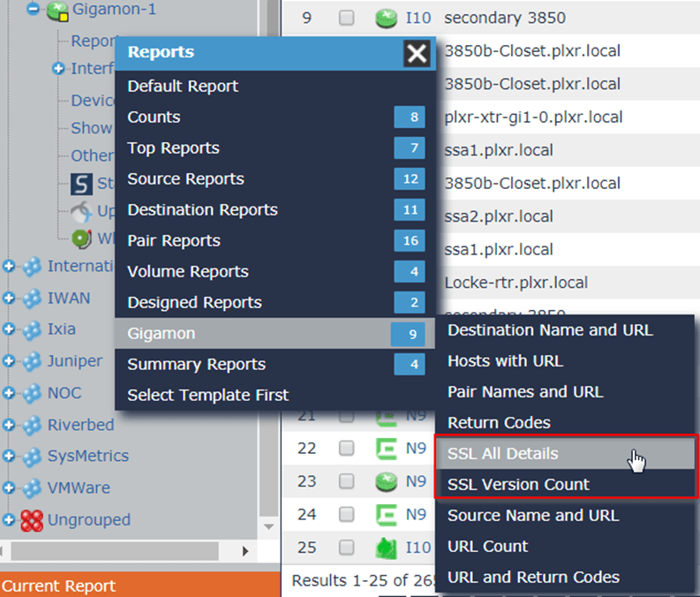Open the N9 link in row 22
Screen dimensions: 700x597
click(416, 448)
